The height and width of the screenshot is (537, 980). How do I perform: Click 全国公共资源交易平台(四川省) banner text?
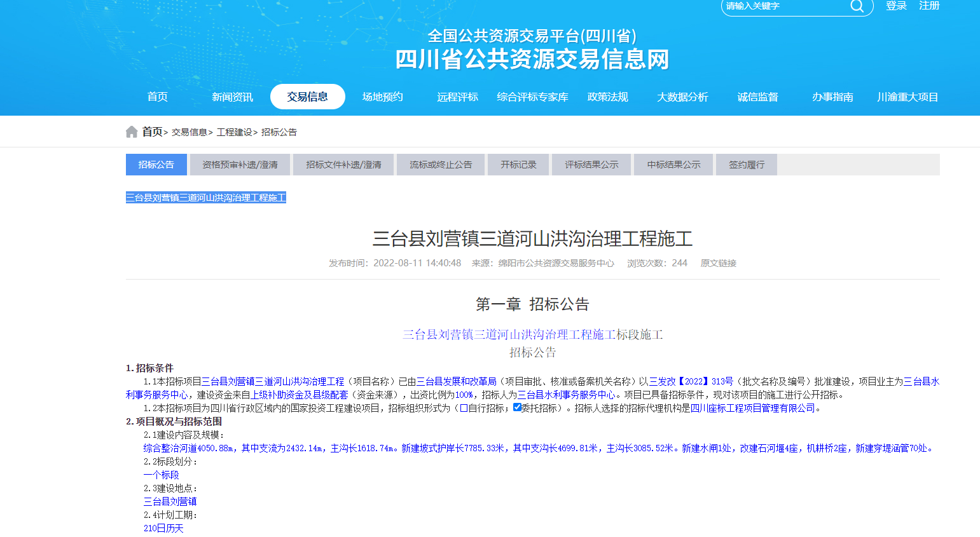(x=532, y=36)
